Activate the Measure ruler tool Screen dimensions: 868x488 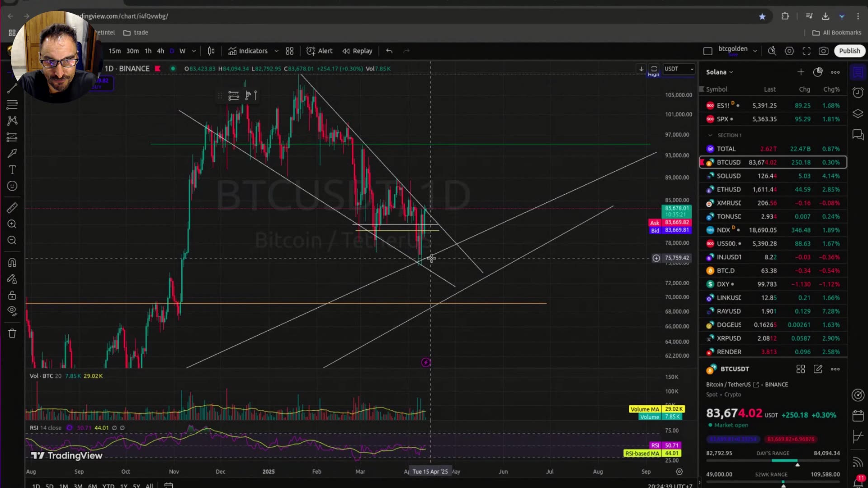(x=12, y=208)
